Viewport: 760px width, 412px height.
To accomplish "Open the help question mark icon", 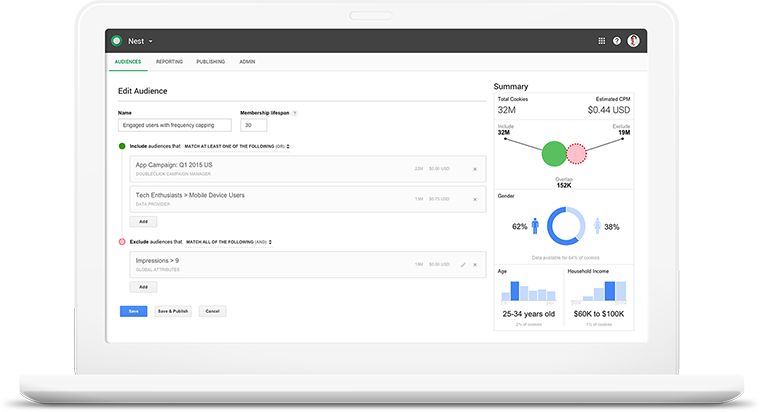I will [x=617, y=41].
